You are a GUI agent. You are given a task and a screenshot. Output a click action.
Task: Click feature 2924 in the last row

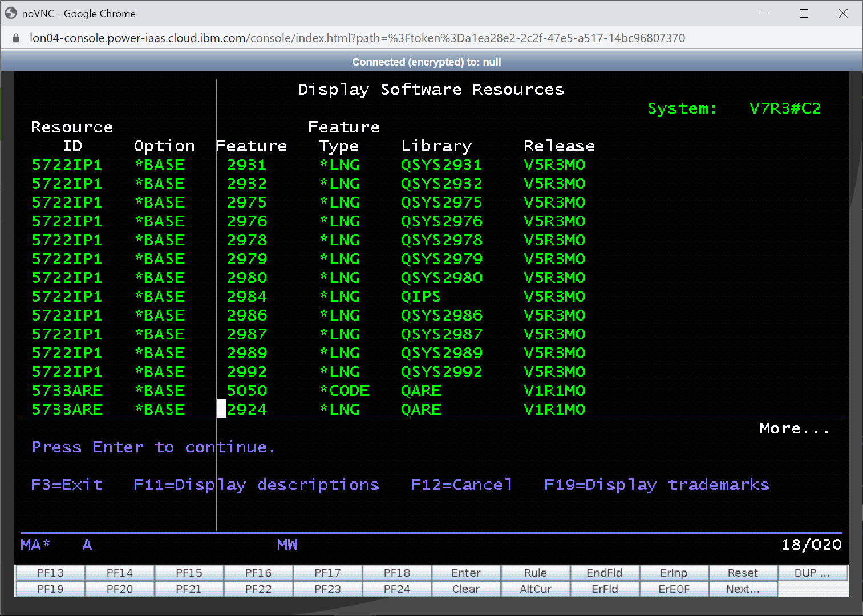coord(247,410)
